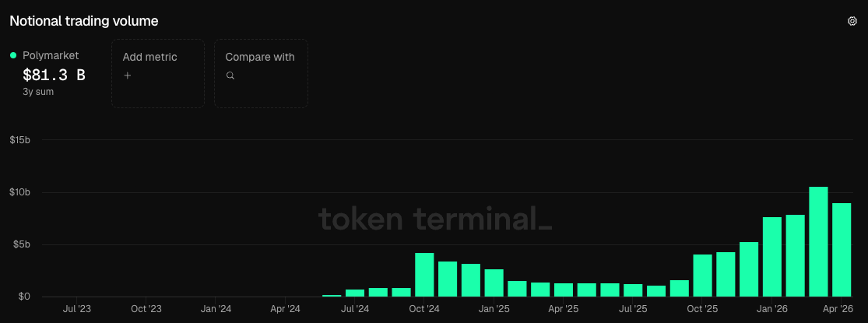Open the Add metric card
Image resolution: width=868 pixels, height=323 pixels.
[158, 73]
